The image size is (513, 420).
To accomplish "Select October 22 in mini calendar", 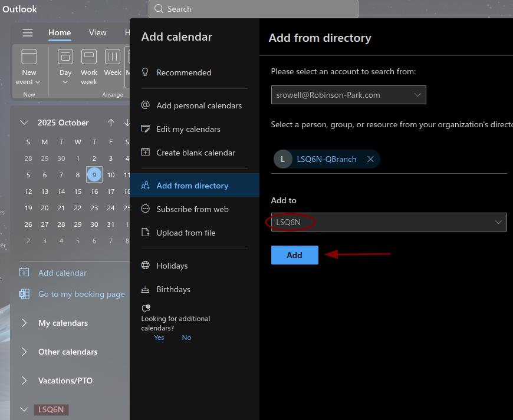I will [77, 208].
